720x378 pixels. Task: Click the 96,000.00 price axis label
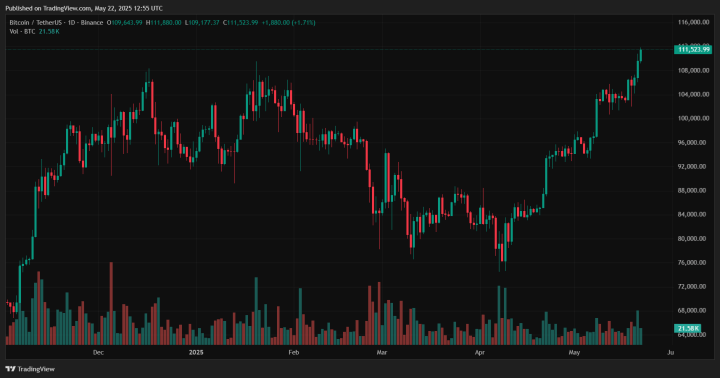tap(693, 142)
